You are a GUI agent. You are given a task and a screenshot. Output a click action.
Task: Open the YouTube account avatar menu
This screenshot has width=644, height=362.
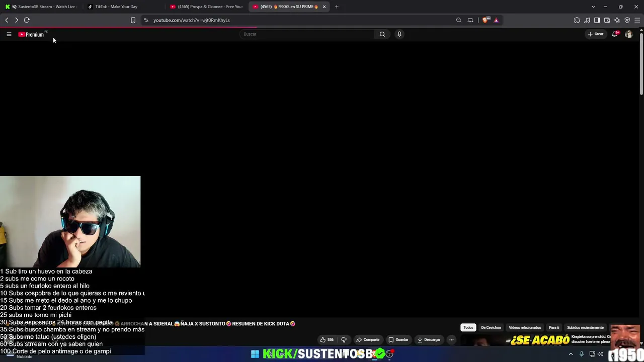(629, 34)
